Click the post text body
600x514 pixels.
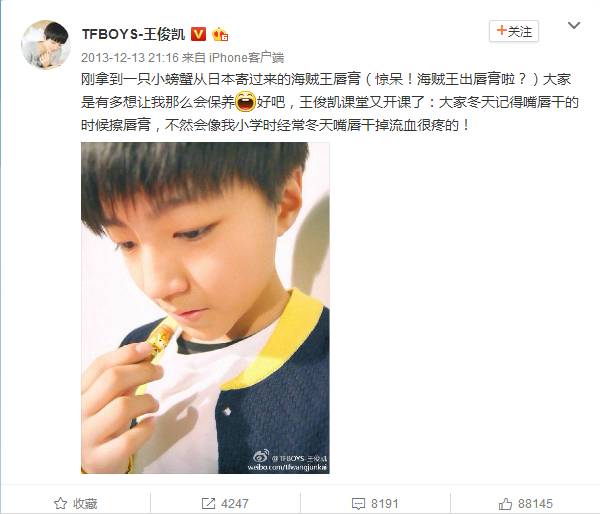pos(329,102)
